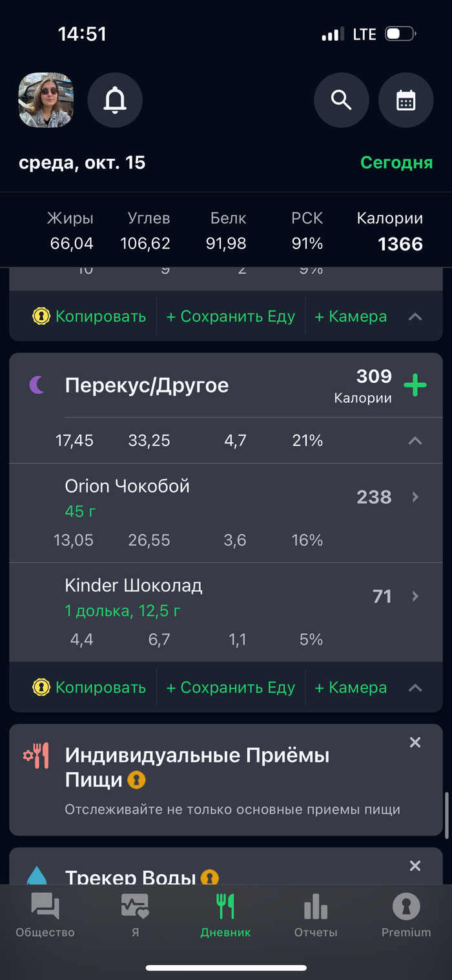Add food to Перекус/Другое with plus icon

tap(415, 385)
